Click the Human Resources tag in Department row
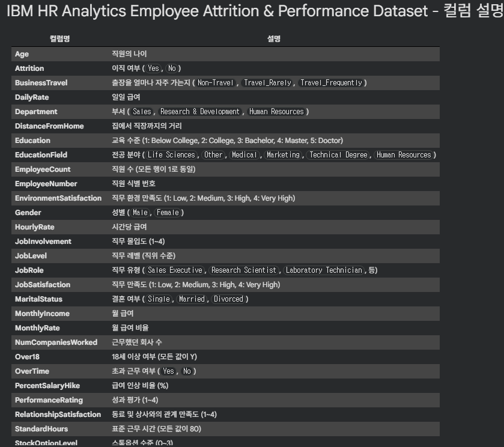The height and width of the screenshot is (447, 504). point(276,112)
